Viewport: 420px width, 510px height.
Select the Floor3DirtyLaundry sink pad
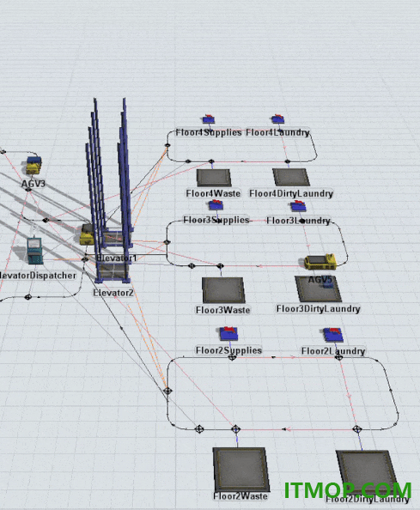click(318, 289)
